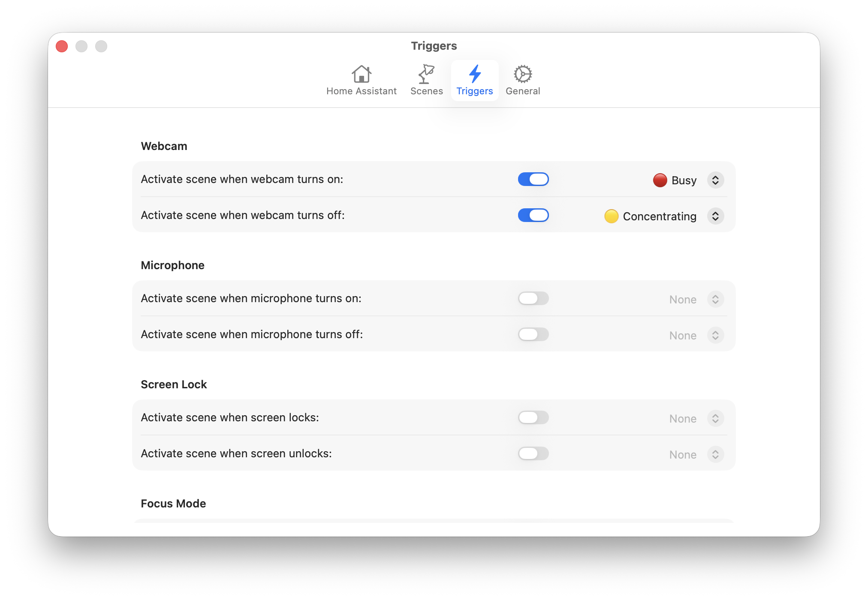Select the Scenes desk lamp icon
This screenshot has width=868, height=600.
pyautogui.click(x=426, y=74)
